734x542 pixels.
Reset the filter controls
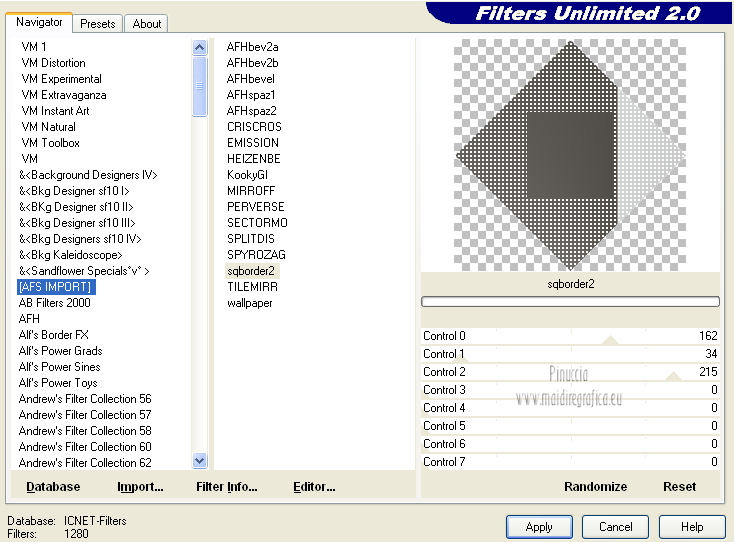pyautogui.click(x=680, y=487)
